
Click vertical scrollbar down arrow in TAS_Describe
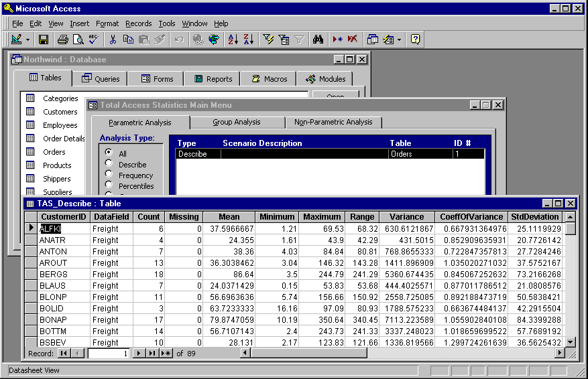coord(571,342)
